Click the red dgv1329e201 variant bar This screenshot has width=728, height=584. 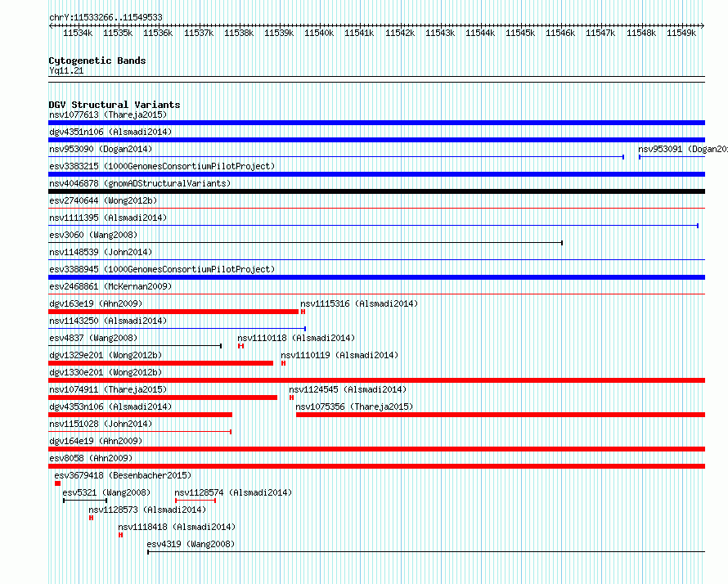(160, 363)
